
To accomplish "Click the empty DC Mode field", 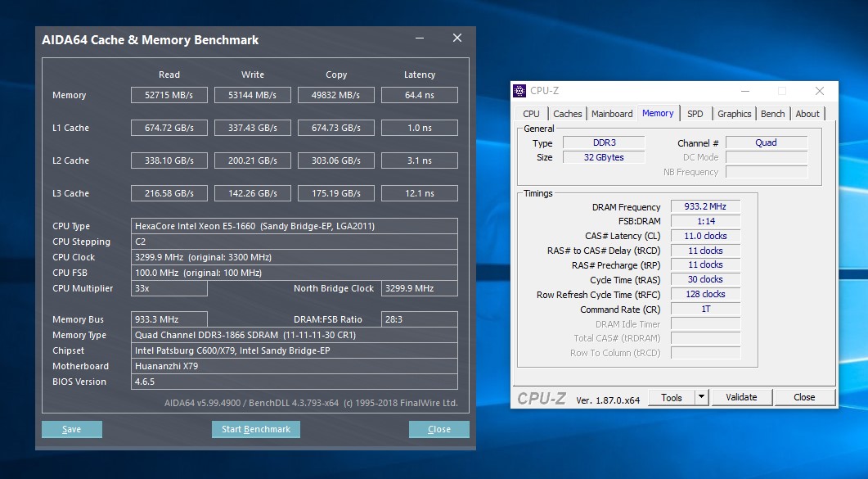I will [766, 157].
